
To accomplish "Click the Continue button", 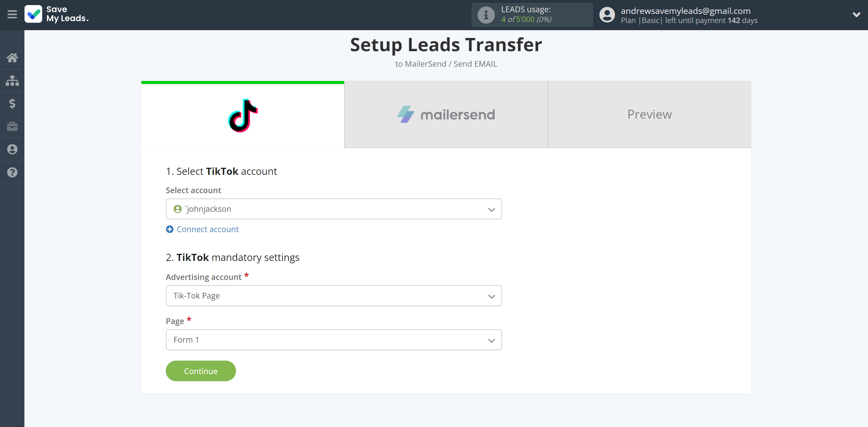I will (200, 371).
